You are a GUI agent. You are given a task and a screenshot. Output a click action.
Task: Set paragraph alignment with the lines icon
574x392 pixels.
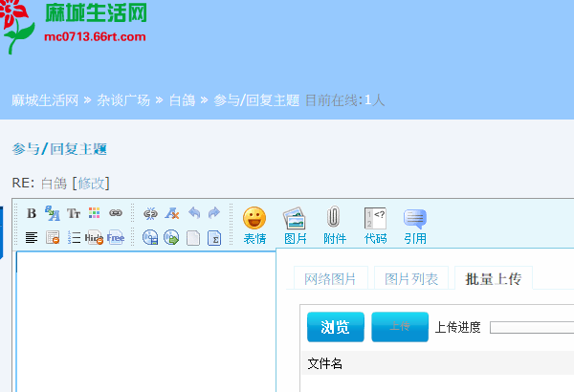point(32,237)
